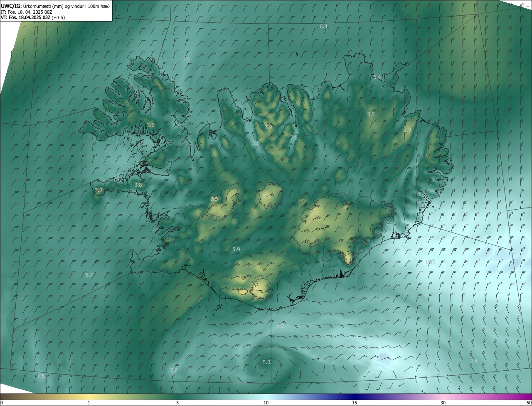Click the 6.3 value label on map
The width and height of the screenshot is (532, 406).
[x=323, y=26]
